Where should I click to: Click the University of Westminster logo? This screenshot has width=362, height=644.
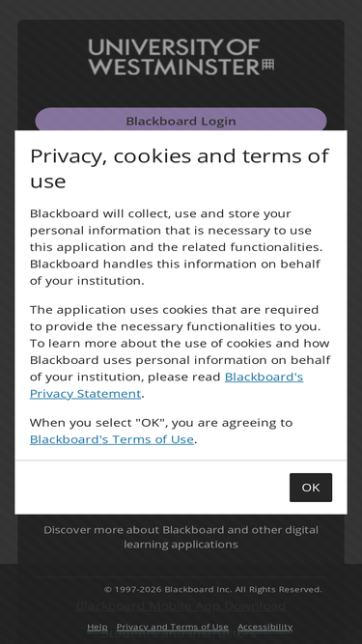pyautogui.click(x=181, y=57)
